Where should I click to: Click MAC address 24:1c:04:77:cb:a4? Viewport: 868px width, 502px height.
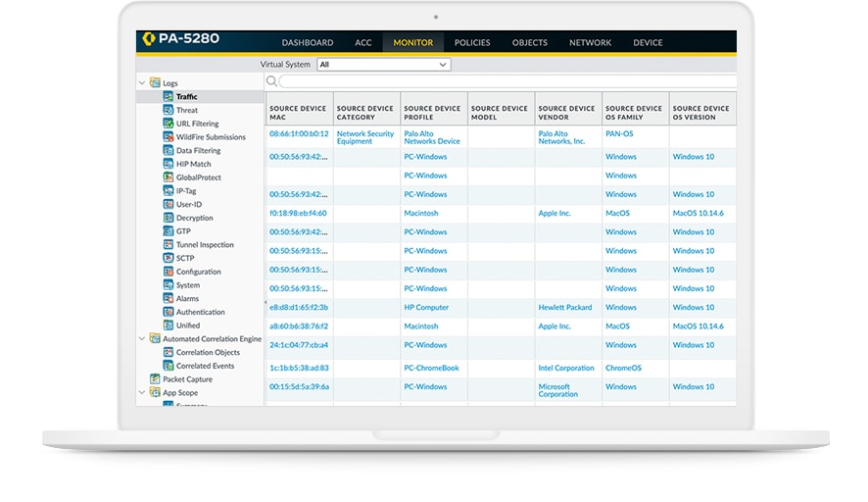(299, 345)
